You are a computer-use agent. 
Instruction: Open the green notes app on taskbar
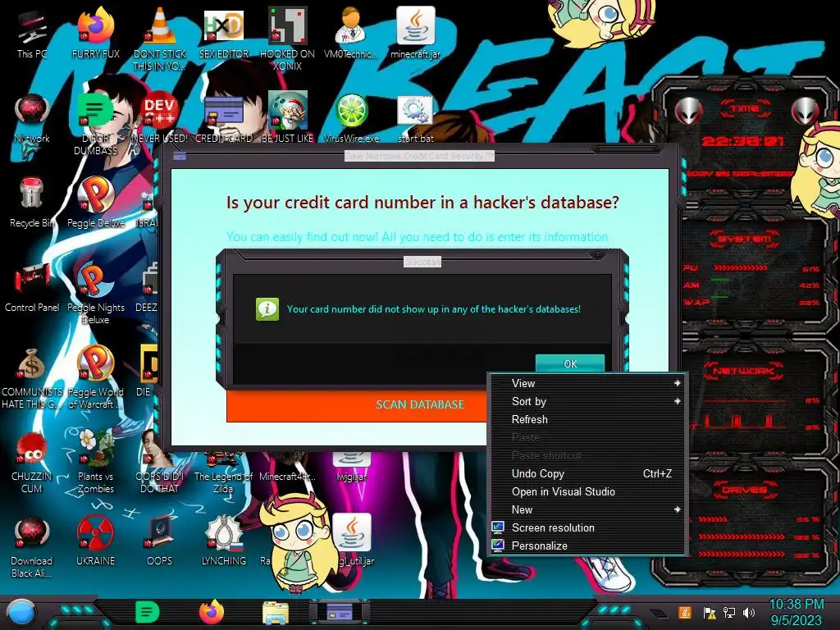pos(148,612)
